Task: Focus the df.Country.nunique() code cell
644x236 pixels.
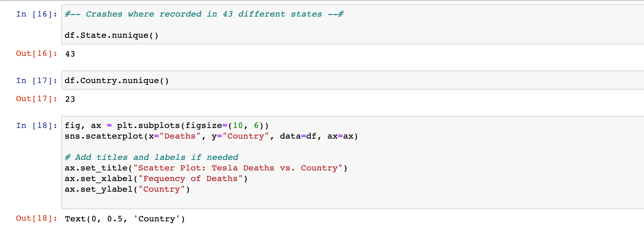Action: pos(117,81)
